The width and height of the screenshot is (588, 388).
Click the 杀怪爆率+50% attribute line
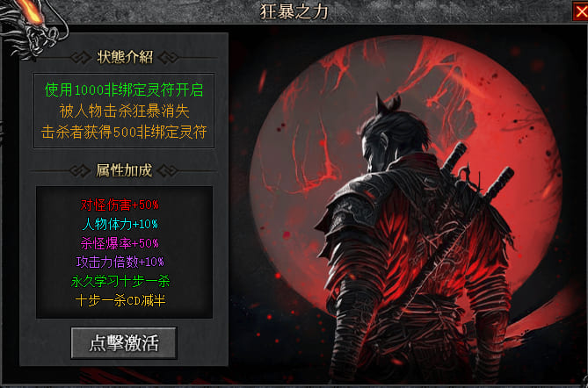point(120,243)
